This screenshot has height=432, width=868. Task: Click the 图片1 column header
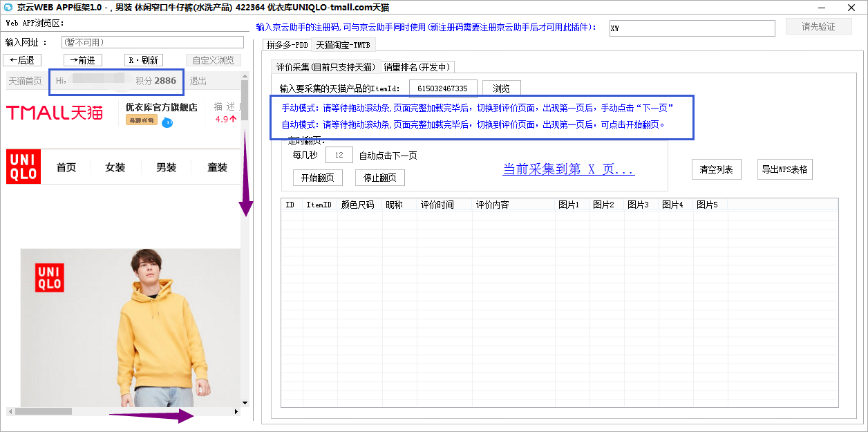coord(572,205)
